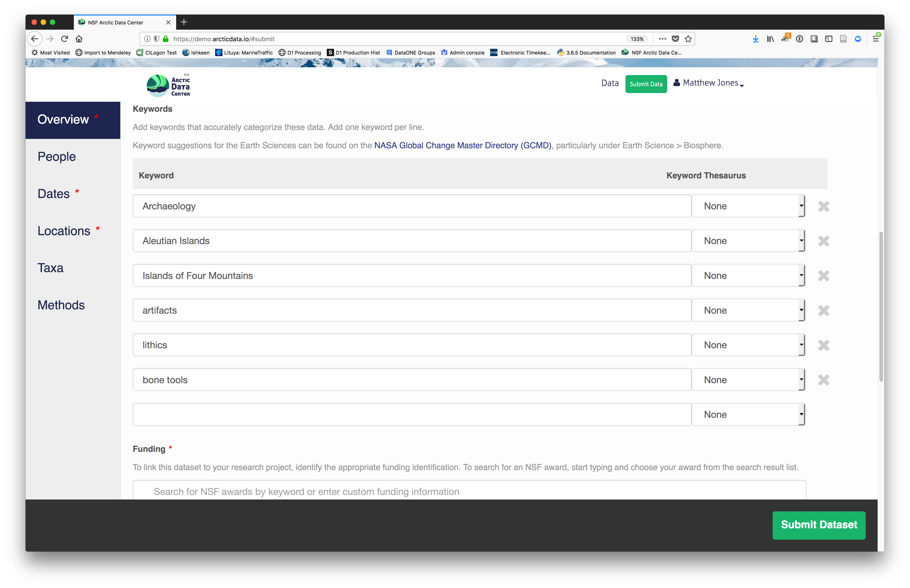This screenshot has width=910, height=588.
Task: Click the site lock security icon
Action: click(166, 39)
